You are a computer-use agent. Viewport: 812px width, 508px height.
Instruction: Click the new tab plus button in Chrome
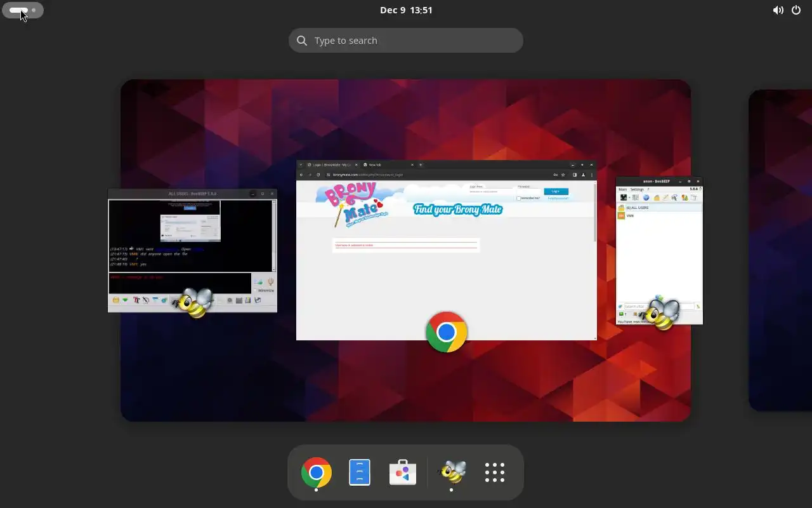tap(421, 164)
